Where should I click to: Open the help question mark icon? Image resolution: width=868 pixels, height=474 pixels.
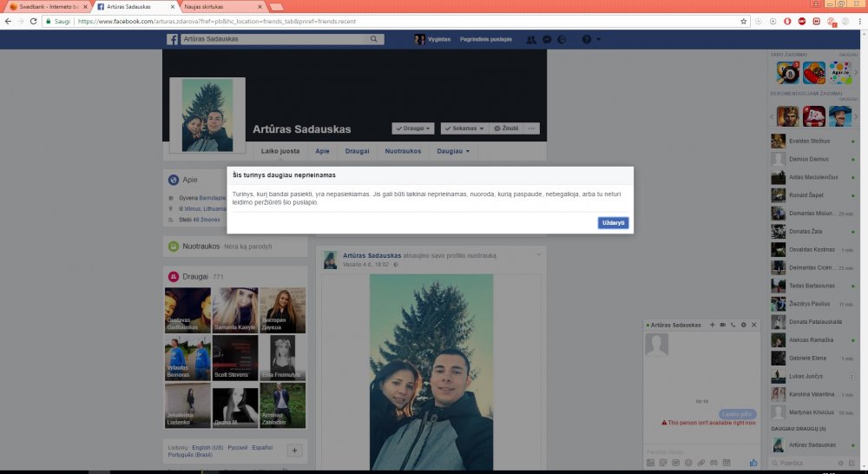coord(586,39)
